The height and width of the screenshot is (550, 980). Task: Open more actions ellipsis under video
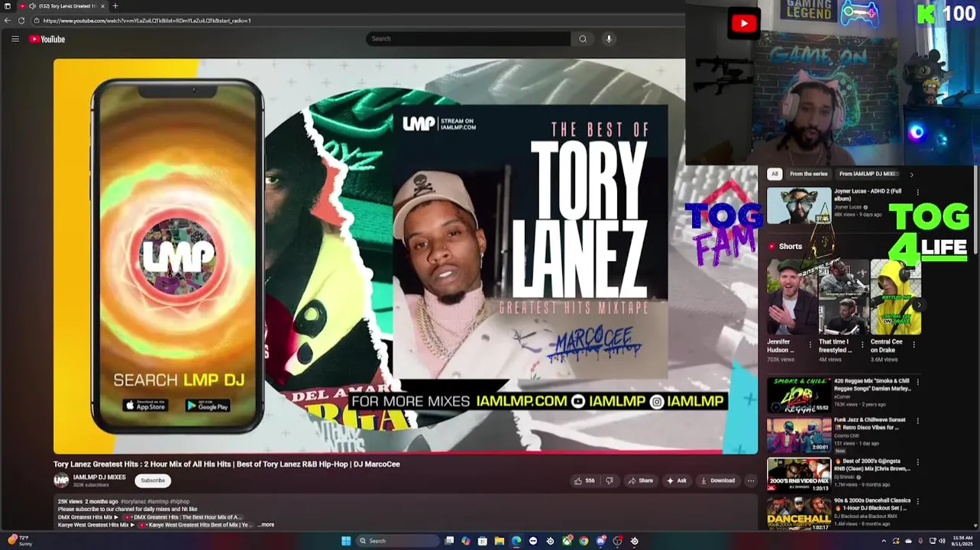pos(751,480)
